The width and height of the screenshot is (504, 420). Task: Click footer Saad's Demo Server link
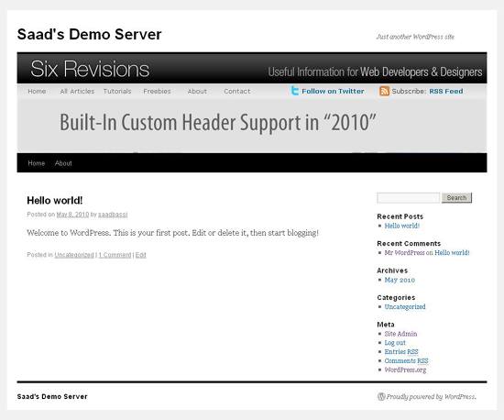(52, 396)
